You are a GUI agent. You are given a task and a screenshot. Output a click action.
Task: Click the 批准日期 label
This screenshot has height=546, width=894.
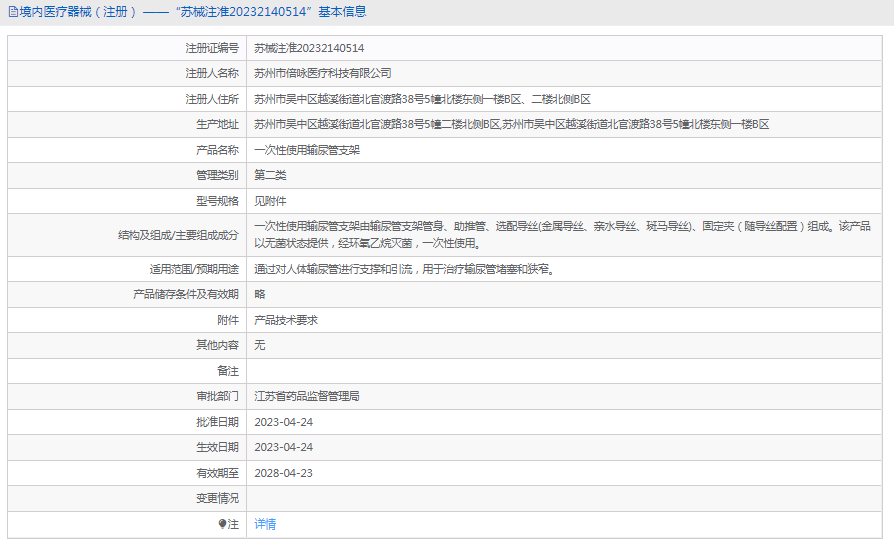(x=217, y=422)
